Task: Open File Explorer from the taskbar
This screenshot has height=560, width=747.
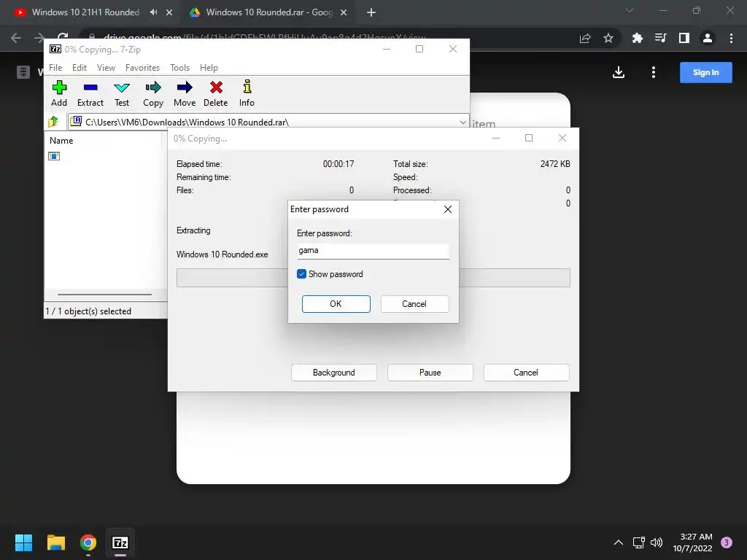Action: (x=55, y=542)
